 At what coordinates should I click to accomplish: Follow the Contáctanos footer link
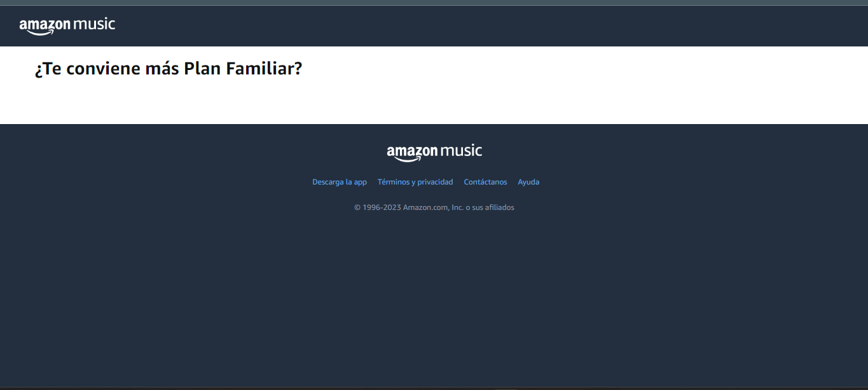(486, 182)
